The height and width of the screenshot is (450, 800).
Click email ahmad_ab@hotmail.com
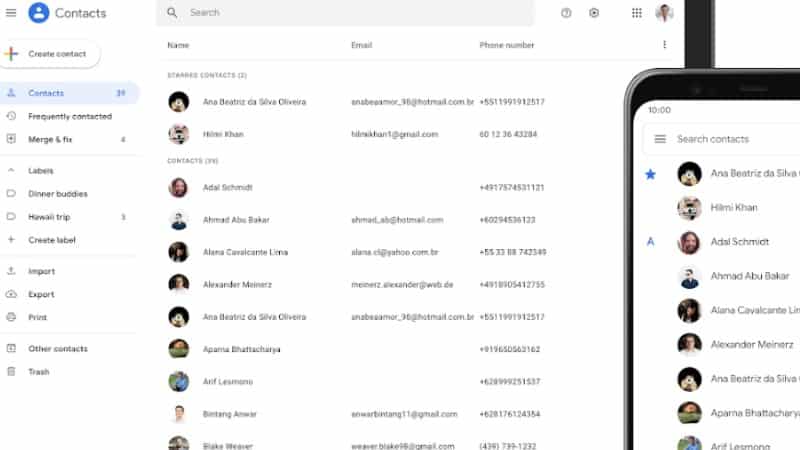[397, 220]
